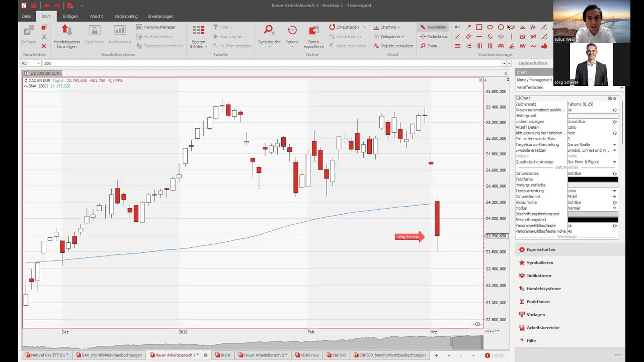This screenshot has height=362, width=644.
Task: Open the Indikatoren sidebar panel
Action: 538,276
